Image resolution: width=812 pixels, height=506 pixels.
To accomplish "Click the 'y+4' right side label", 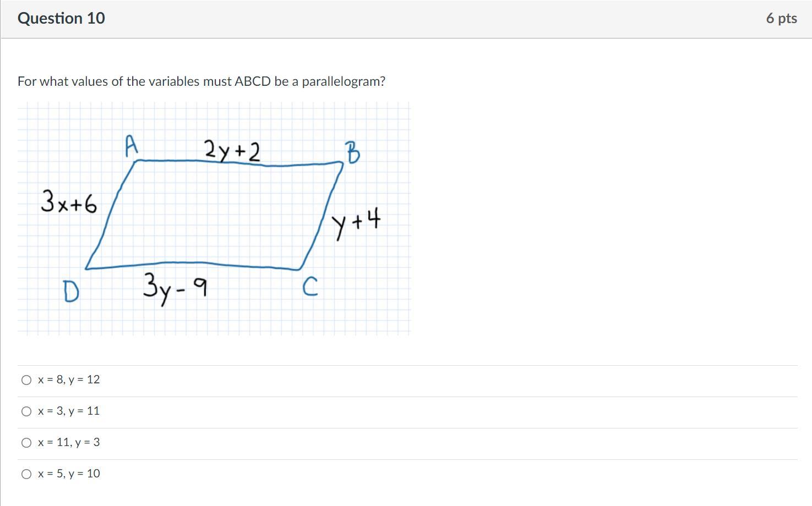I will click(356, 223).
